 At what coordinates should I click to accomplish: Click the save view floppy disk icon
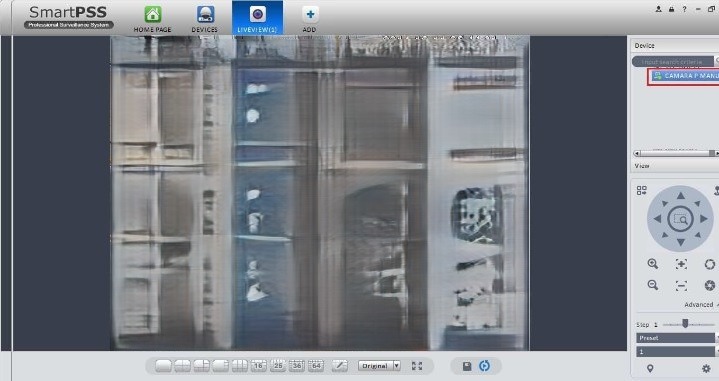467,366
